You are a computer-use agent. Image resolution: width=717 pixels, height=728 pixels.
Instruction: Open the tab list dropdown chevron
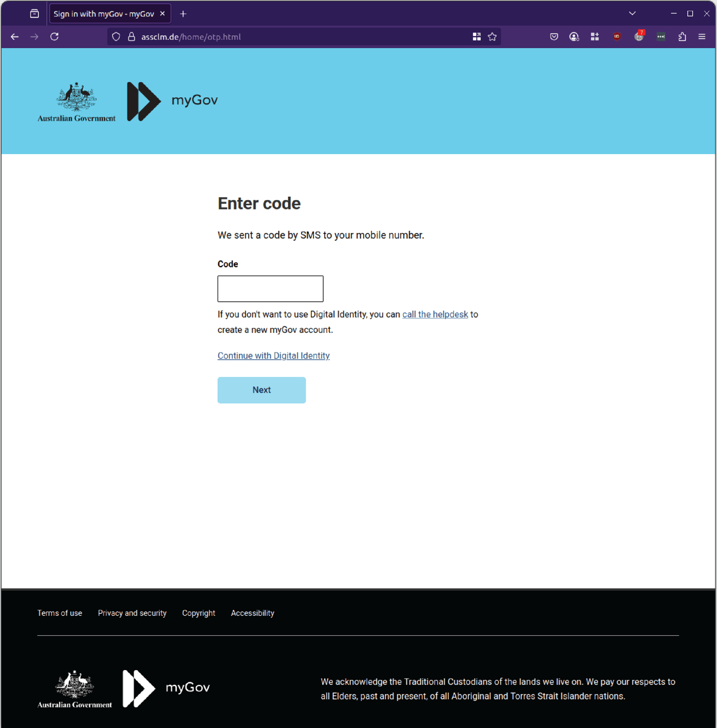(x=632, y=13)
